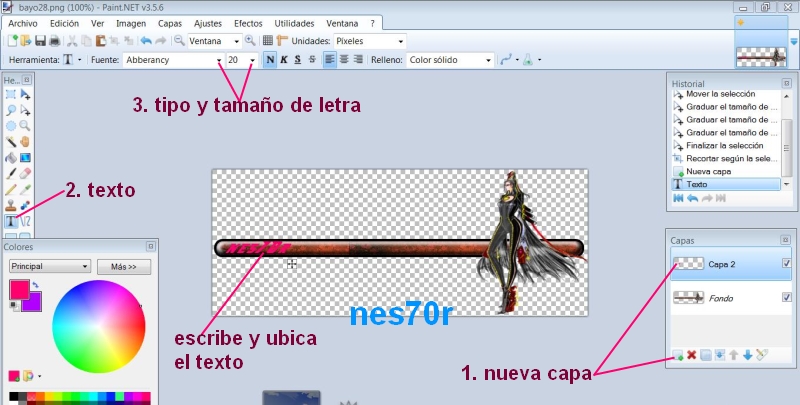Image resolution: width=800 pixels, height=405 pixels.
Task: Toggle italic text formatting (K)
Action: (x=284, y=60)
